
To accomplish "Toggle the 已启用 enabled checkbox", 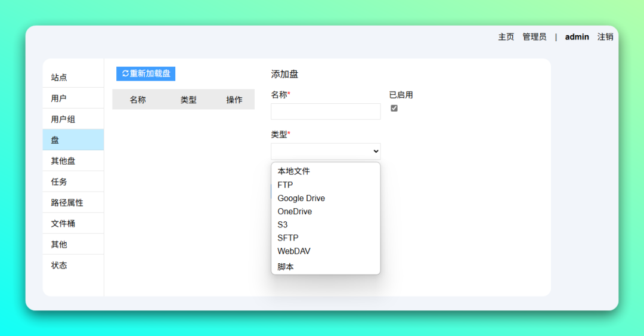I will click(x=394, y=108).
